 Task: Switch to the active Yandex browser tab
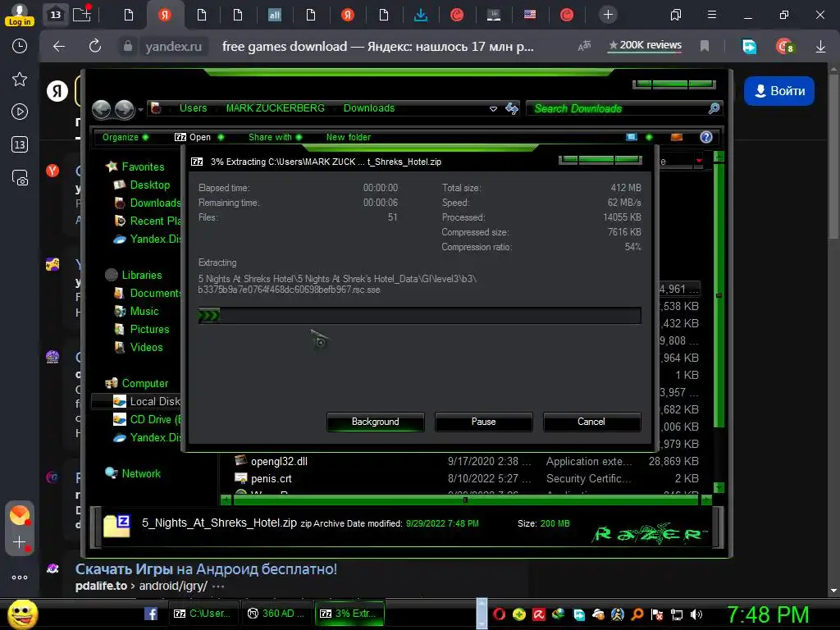pos(165,15)
